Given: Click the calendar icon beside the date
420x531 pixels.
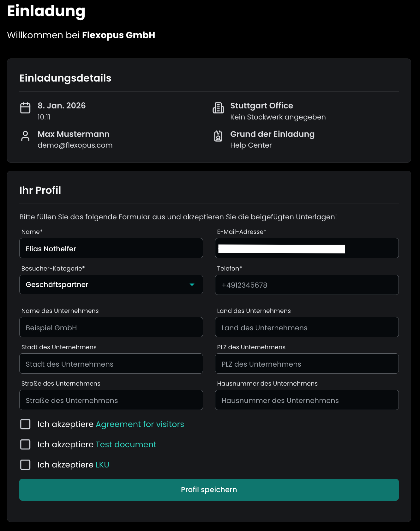Looking at the screenshot, I should click(x=25, y=108).
